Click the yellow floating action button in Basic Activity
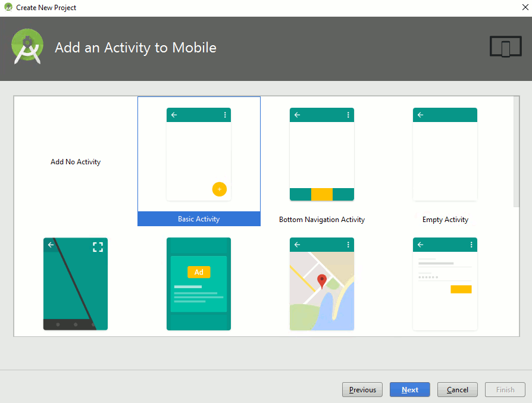532x403 pixels. point(220,189)
